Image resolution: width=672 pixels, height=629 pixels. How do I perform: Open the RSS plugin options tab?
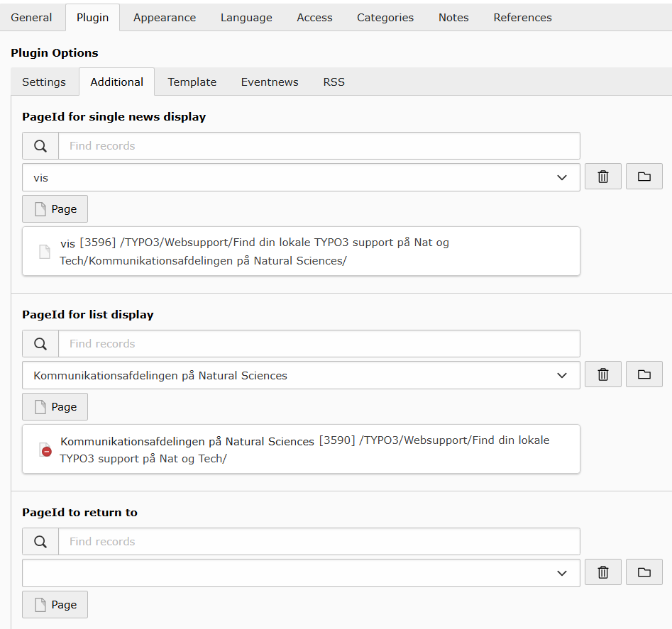click(334, 82)
